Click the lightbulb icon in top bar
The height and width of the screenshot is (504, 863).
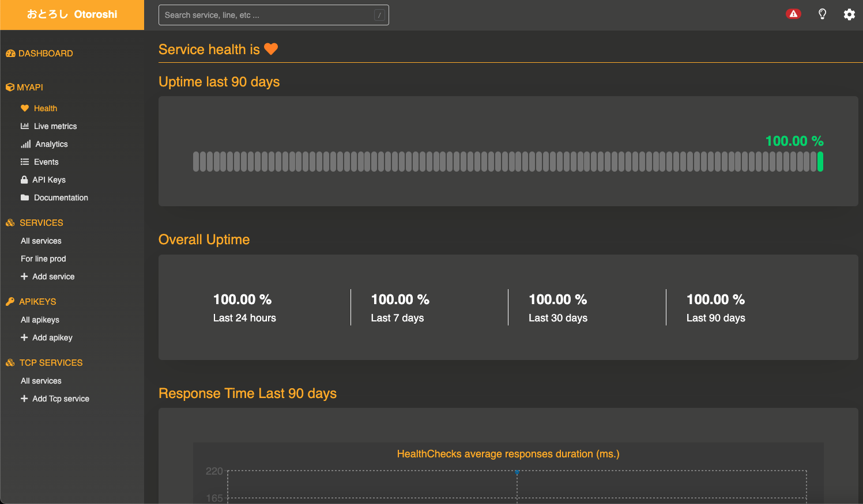point(822,14)
